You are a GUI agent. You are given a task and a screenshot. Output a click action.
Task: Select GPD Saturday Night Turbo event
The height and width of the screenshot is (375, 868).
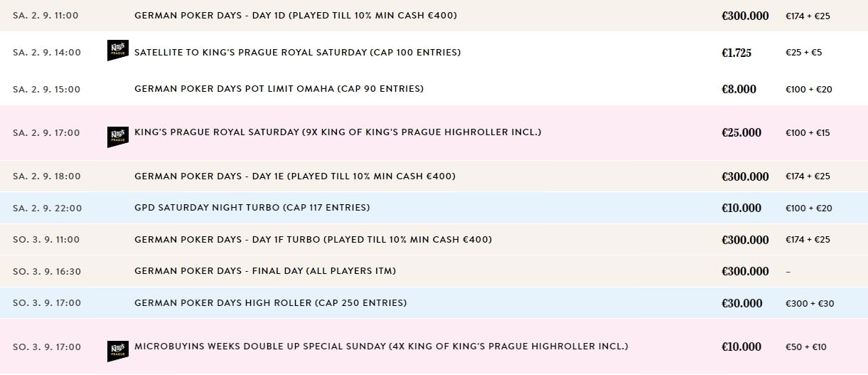pos(252,208)
